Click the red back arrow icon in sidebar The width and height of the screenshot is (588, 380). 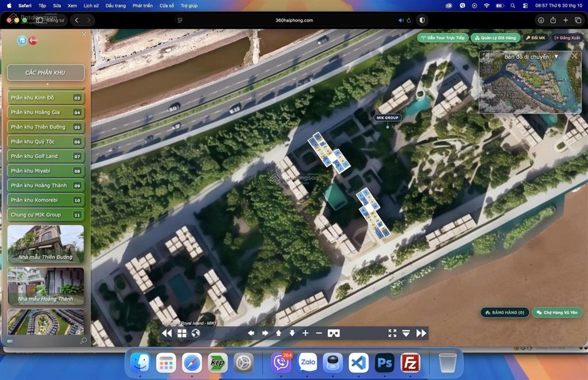click(33, 40)
